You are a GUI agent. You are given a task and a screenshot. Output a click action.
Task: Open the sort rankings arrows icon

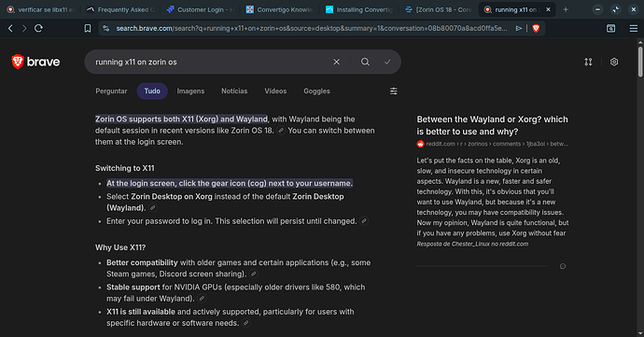[x=589, y=62]
